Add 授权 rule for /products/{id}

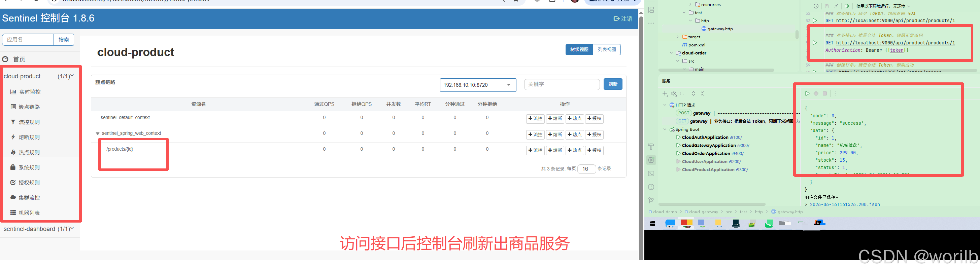594,151
